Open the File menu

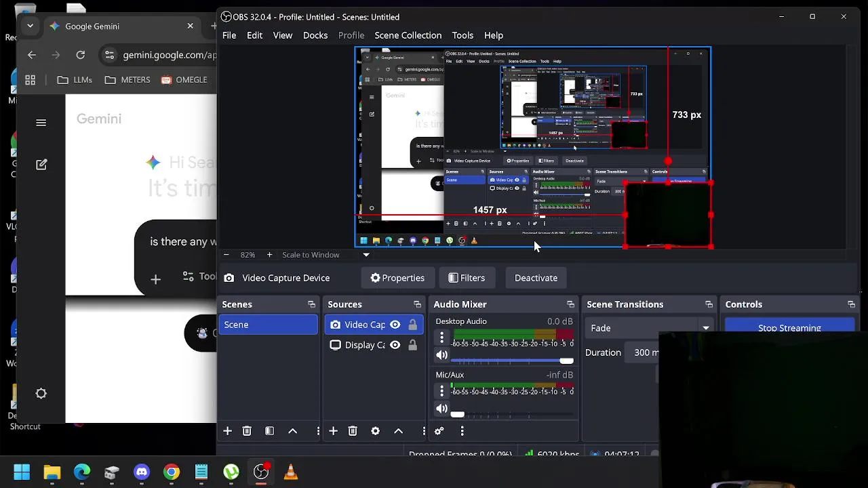229,35
